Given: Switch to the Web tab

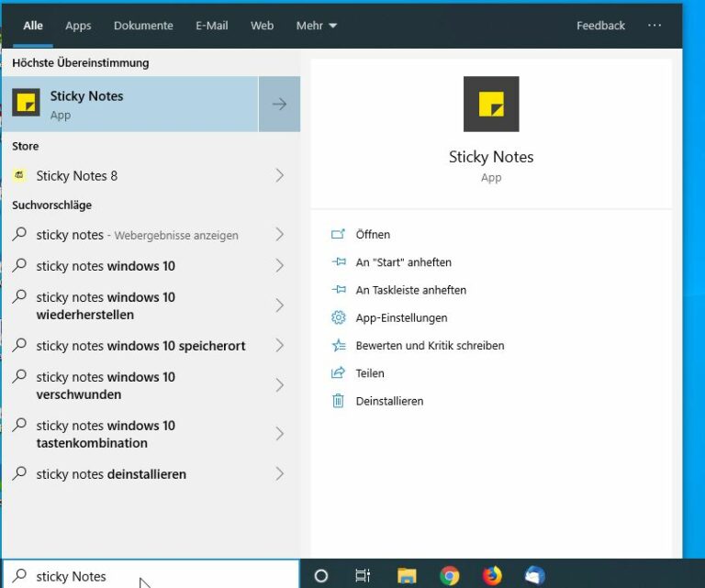Looking at the screenshot, I should (263, 26).
